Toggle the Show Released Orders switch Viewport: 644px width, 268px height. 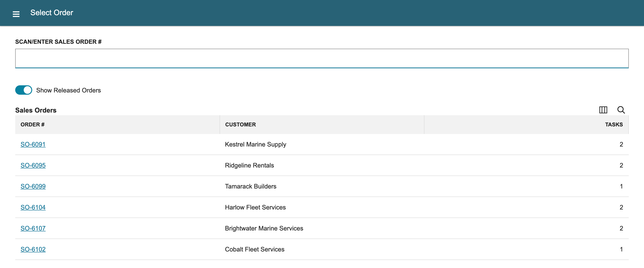pyautogui.click(x=24, y=90)
